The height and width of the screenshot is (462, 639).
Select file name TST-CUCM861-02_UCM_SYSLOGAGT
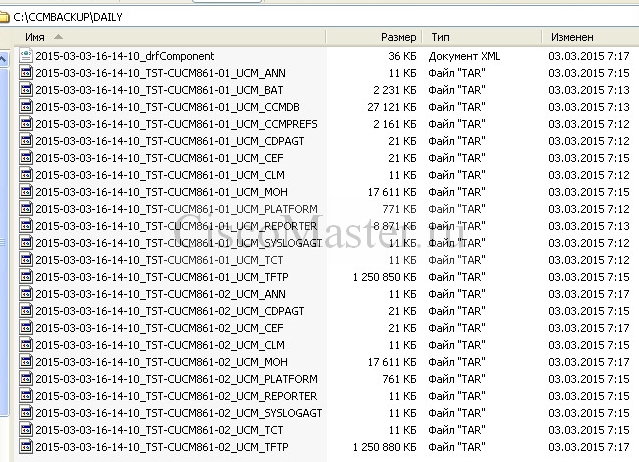pos(179,414)
